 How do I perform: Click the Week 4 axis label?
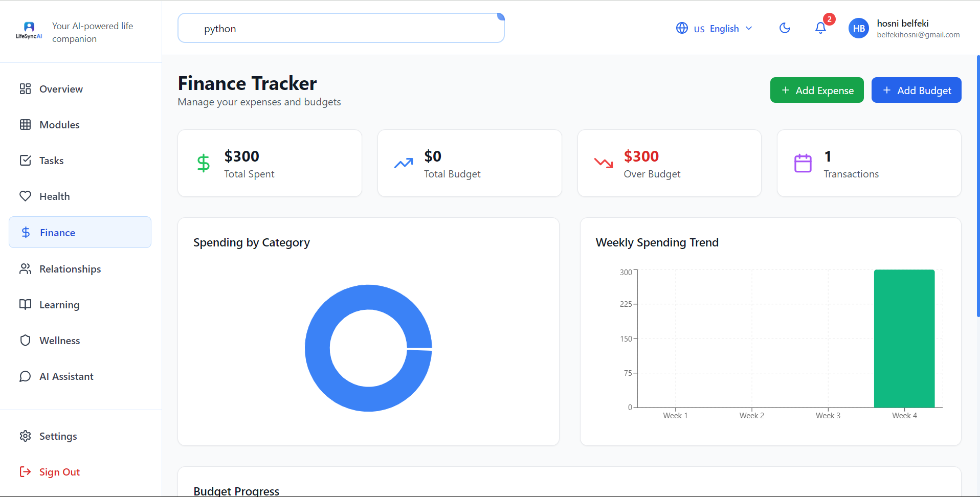tap(904, 416)
